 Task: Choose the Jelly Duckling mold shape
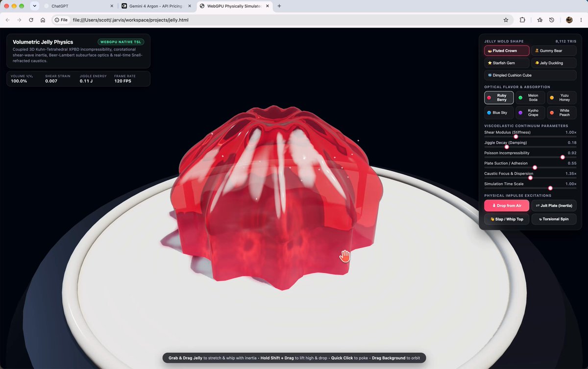point(554,63)
